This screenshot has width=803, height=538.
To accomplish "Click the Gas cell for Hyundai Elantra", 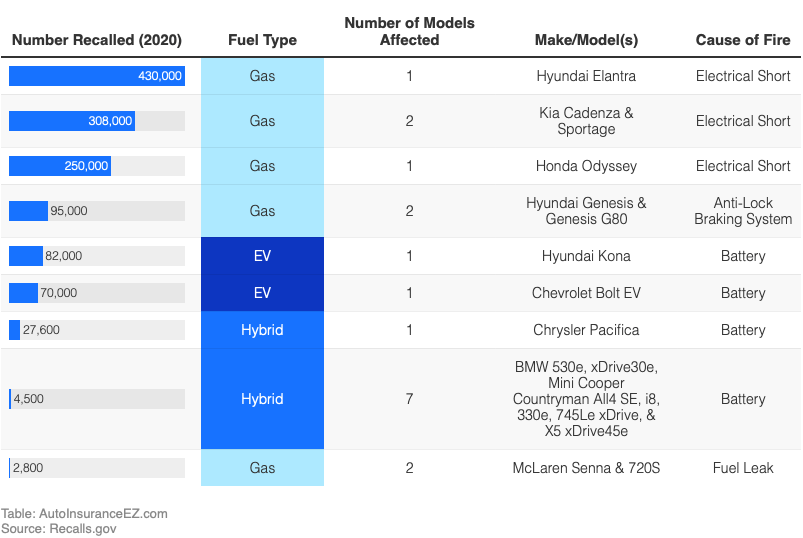I will 262,76.
